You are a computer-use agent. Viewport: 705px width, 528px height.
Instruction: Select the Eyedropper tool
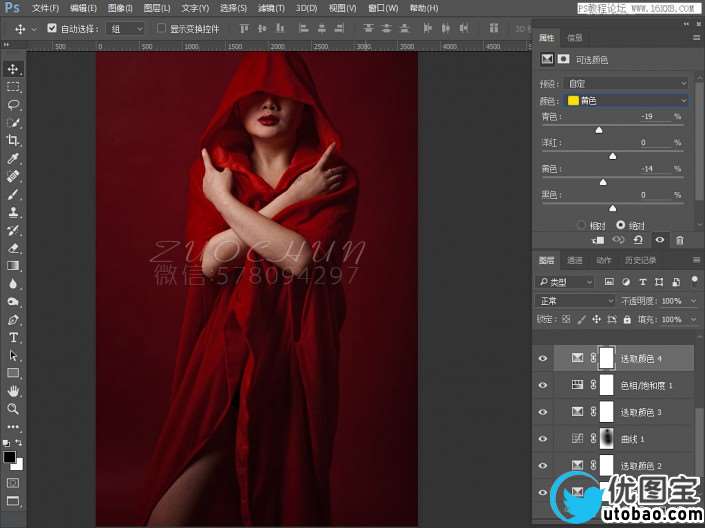(14, 160)
